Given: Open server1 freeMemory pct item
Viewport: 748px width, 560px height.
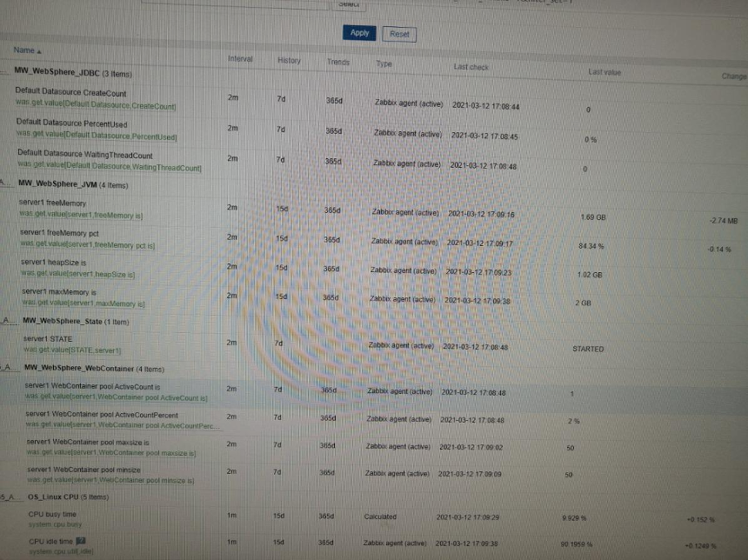Looking at the screenshot, I should [x=60, y=233].
